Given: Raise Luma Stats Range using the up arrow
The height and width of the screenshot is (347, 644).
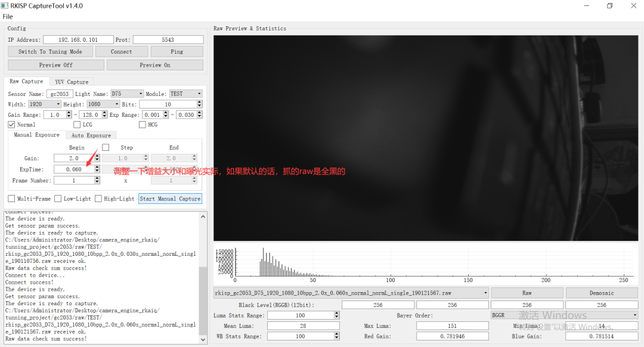Looking at the screenshot, I should pos(336,313).
